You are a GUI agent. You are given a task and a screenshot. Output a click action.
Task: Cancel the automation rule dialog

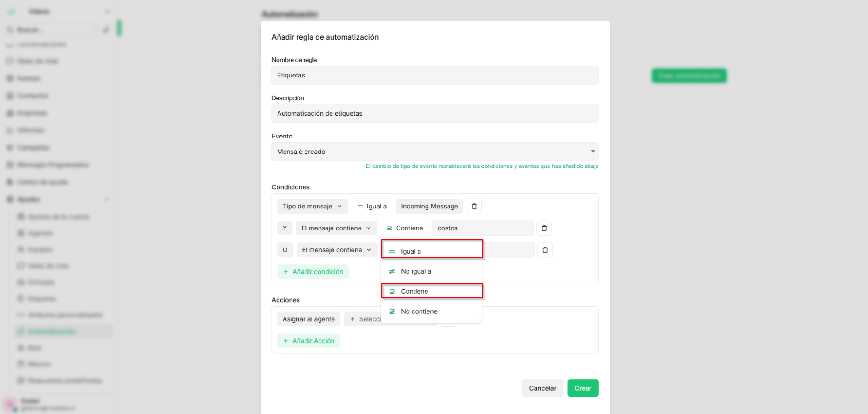542,388
